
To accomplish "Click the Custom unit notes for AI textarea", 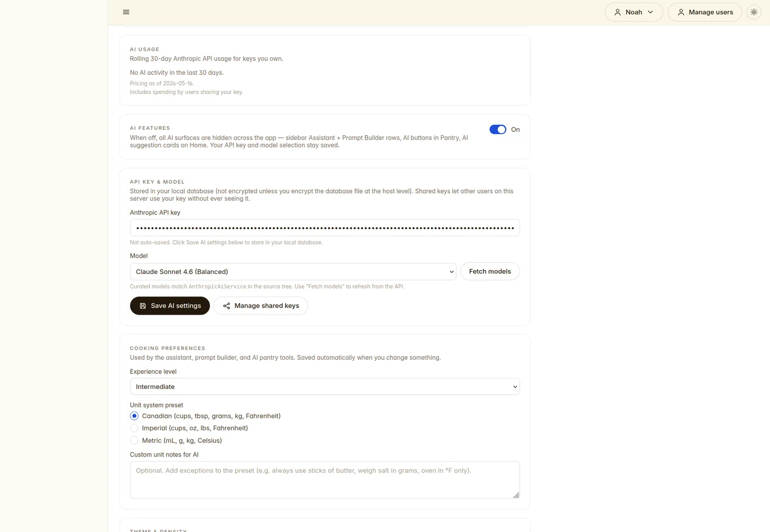I will [324, 480].
